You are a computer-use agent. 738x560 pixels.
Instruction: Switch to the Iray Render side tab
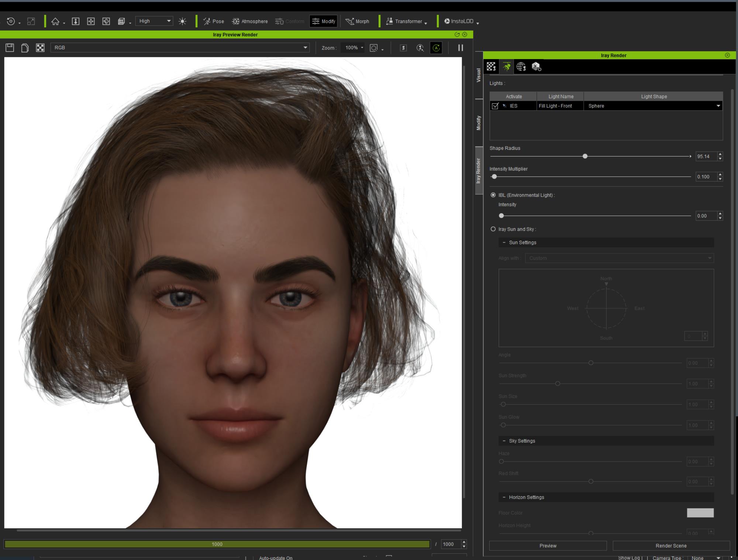pos(479,171)
